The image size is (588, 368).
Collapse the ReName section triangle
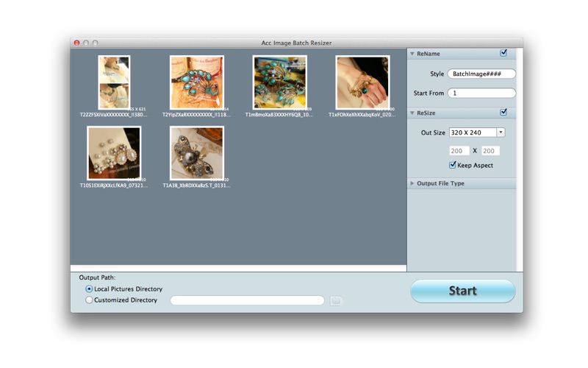(412, 54)
